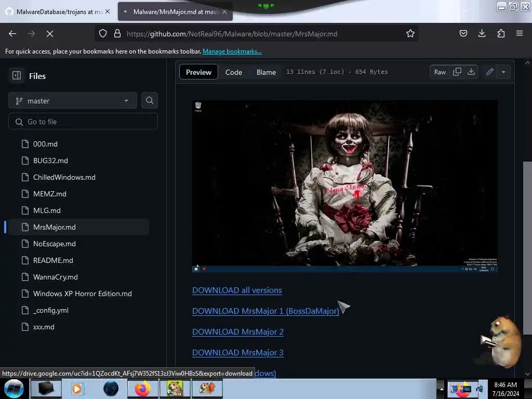Expand more edit options dropdown arrow

pos(503,72)
